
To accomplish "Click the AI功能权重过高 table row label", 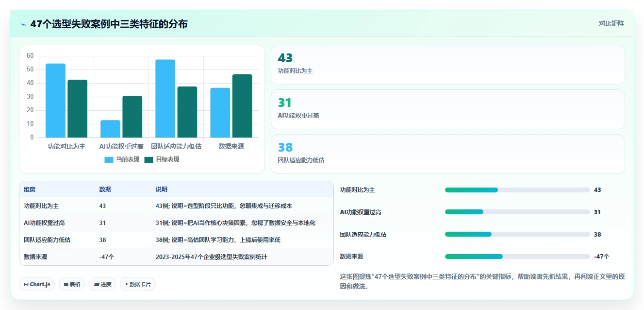I will click(x=44, y=223).
